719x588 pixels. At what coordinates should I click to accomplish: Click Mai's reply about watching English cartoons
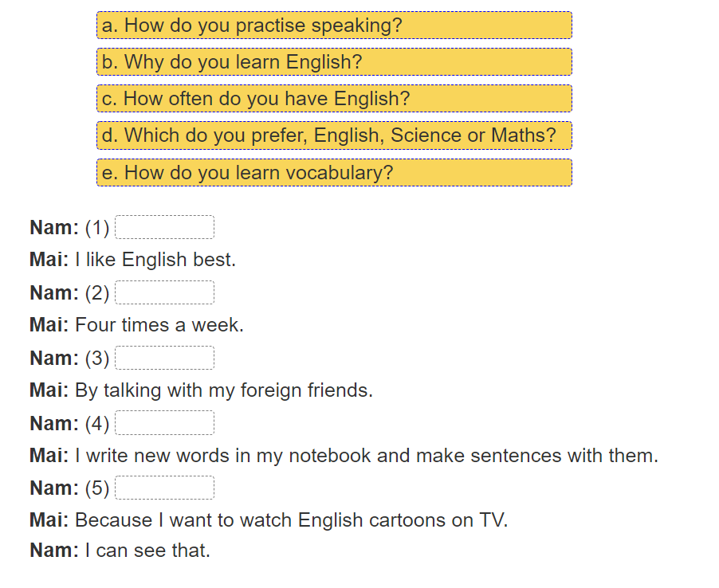[291, 521]
